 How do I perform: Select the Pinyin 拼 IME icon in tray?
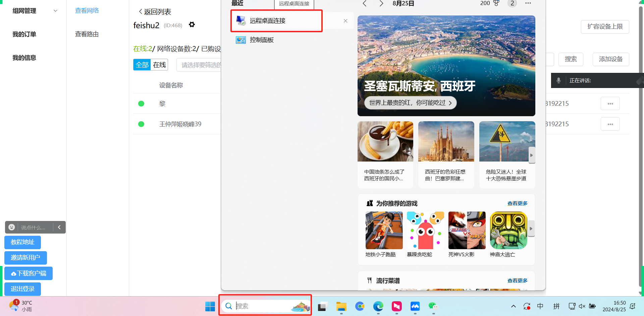point(556,306)
